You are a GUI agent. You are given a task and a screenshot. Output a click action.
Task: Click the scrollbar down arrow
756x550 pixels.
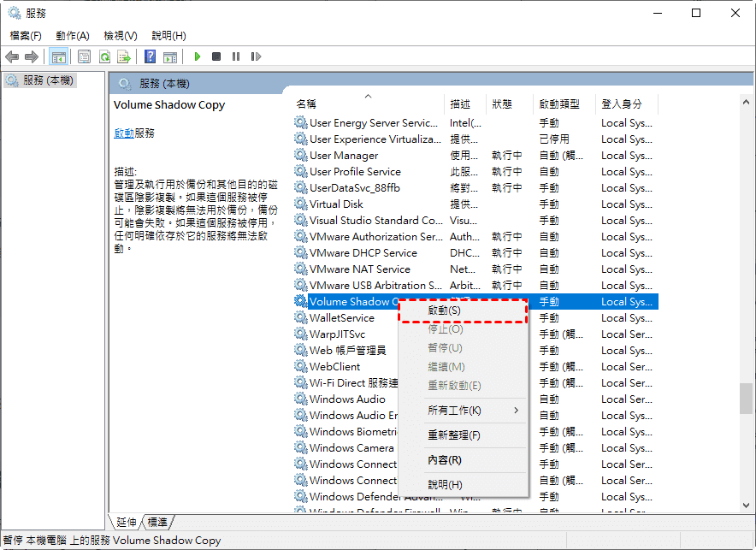[746, 506]
